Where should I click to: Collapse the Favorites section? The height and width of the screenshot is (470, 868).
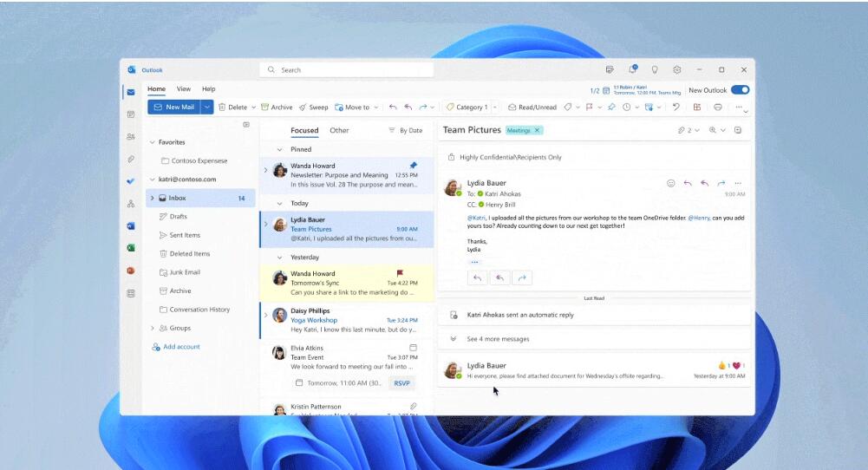pos(153,142)
